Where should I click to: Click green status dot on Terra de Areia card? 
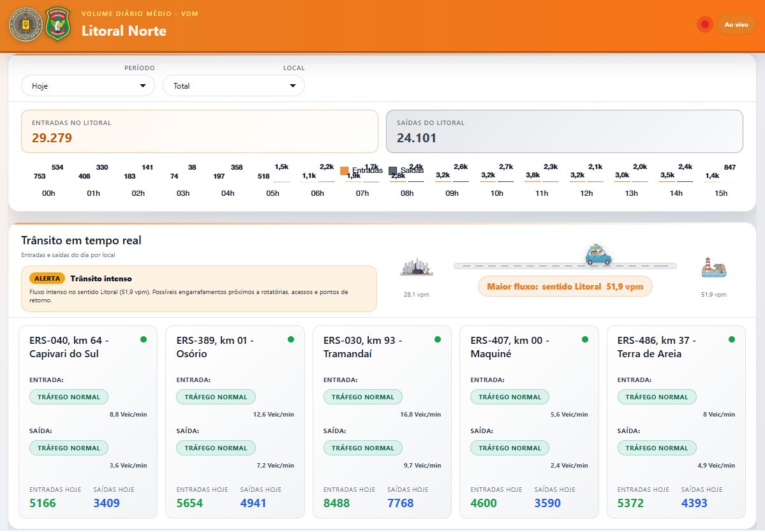[x=731, y=339]
